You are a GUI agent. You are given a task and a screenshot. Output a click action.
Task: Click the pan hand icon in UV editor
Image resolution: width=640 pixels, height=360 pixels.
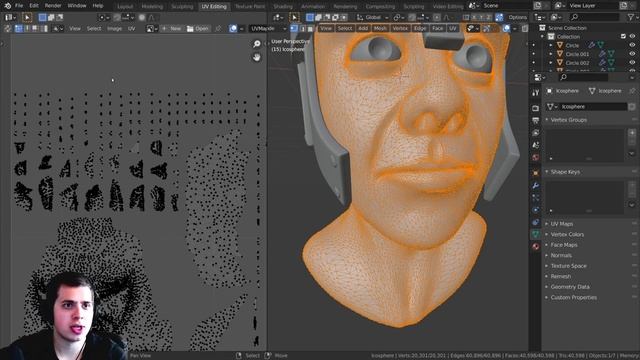click(x=257, y=58)
